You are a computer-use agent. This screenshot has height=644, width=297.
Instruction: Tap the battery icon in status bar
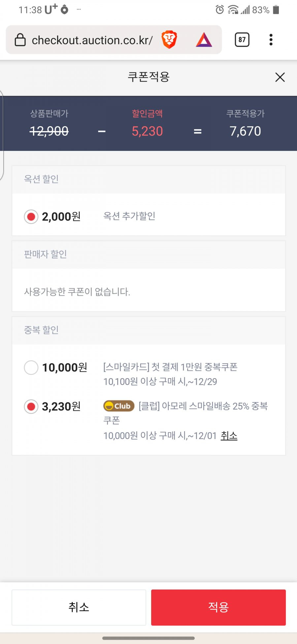pyautogui.click(x=276, y=10)
